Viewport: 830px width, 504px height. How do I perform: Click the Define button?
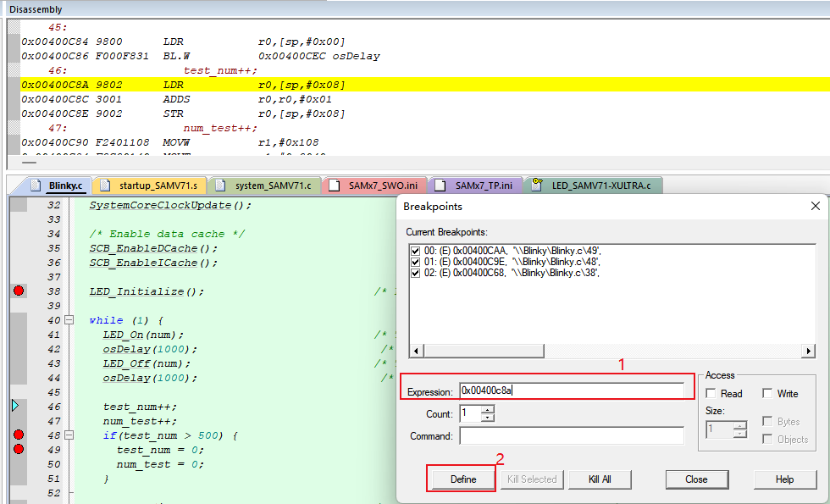[462, 479]
